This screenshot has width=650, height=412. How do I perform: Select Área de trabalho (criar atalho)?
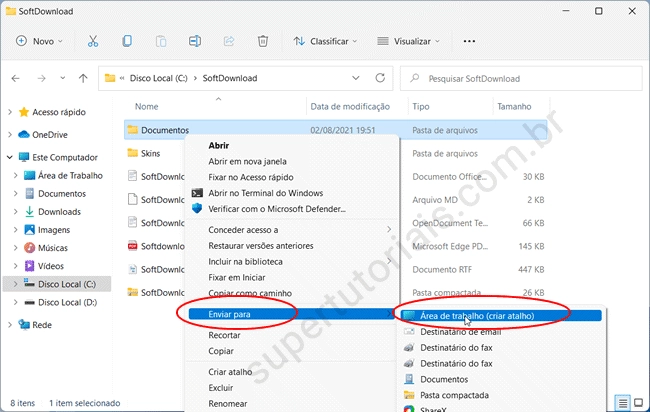coord(477,315)
